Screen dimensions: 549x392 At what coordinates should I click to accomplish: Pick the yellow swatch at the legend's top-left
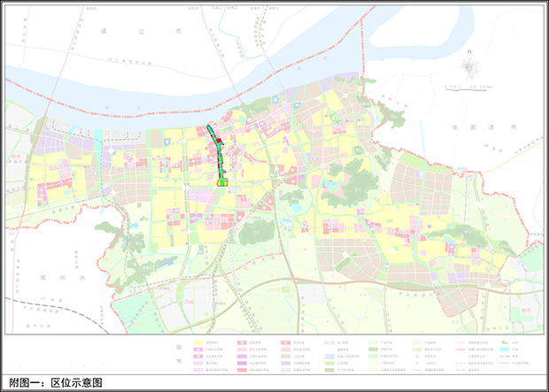pos(198,342)
